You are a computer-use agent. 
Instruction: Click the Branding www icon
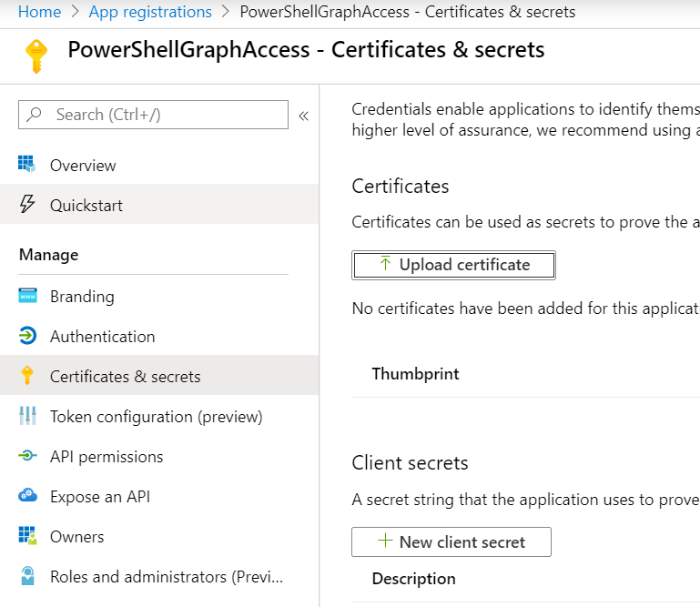coord(27,296)
